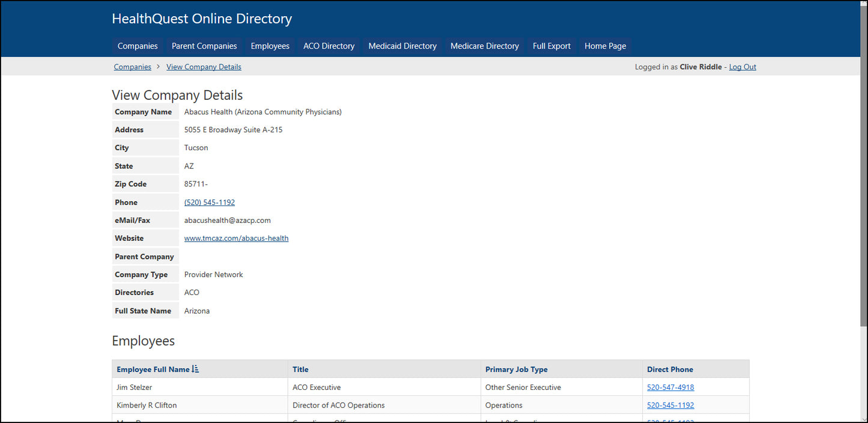Click the Direct Phone column header
The height and width of the screenshot is (423, 868).
[x=670, y=370]
